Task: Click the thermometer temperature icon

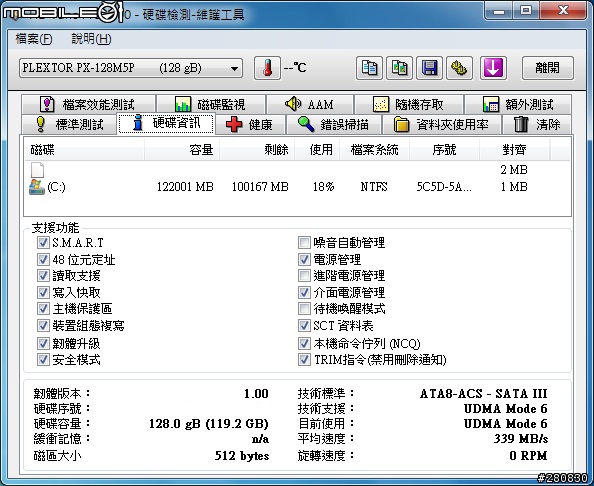Action: click(x=267, y=68)
